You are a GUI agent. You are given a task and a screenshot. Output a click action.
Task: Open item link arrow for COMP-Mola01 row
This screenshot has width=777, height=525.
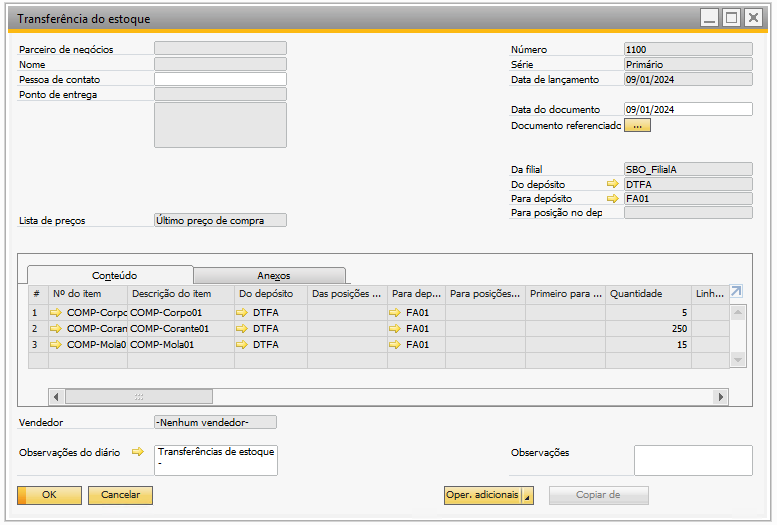(56, 345)
